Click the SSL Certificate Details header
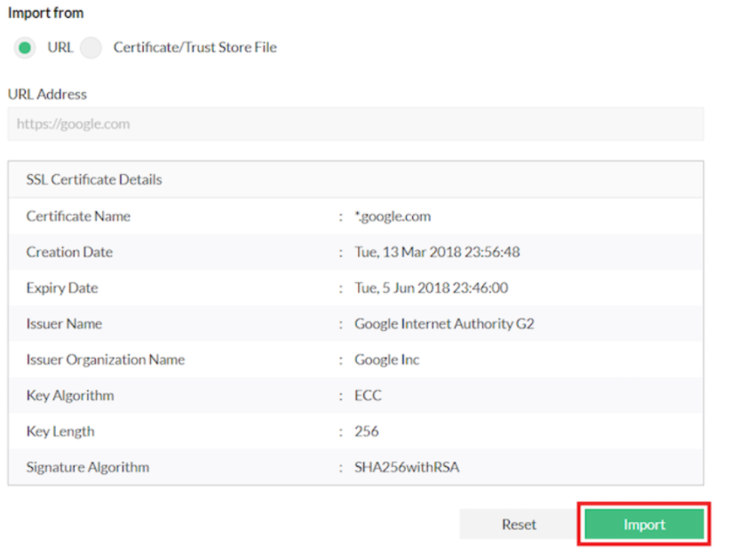This screenshot has width=746, height=560. coord(94,179)
